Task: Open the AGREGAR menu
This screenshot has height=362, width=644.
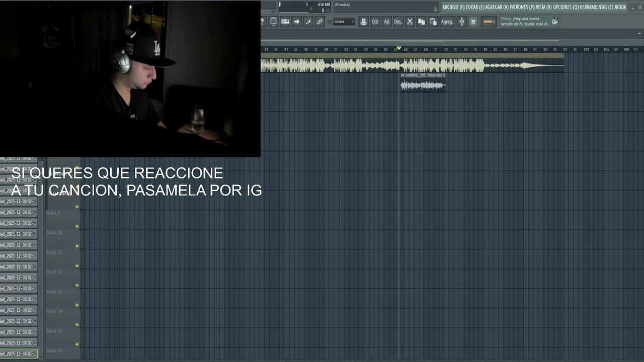Action: 497,7
